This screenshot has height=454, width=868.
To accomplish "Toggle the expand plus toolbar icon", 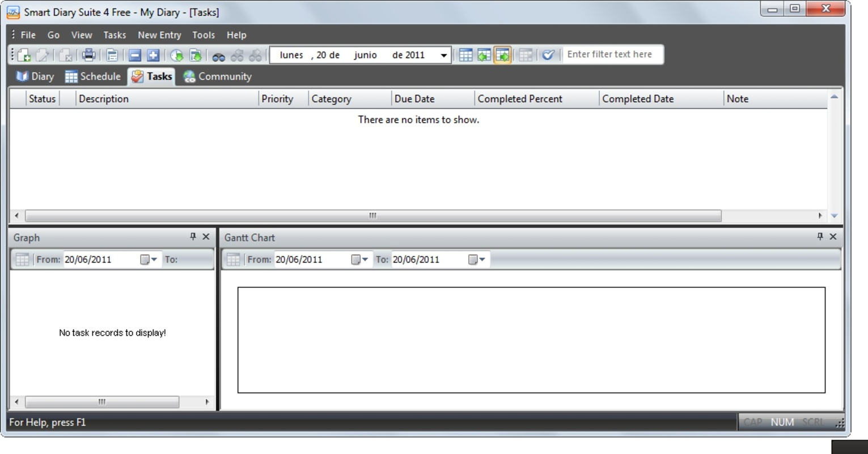I will pos(154,54).
